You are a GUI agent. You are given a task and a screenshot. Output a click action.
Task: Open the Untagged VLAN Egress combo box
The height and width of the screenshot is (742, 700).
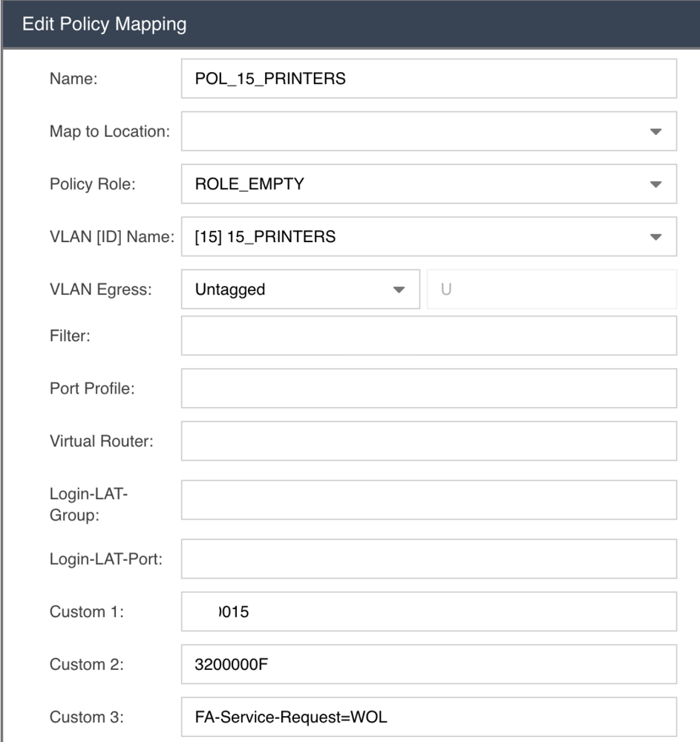click(x=301, y=289)
